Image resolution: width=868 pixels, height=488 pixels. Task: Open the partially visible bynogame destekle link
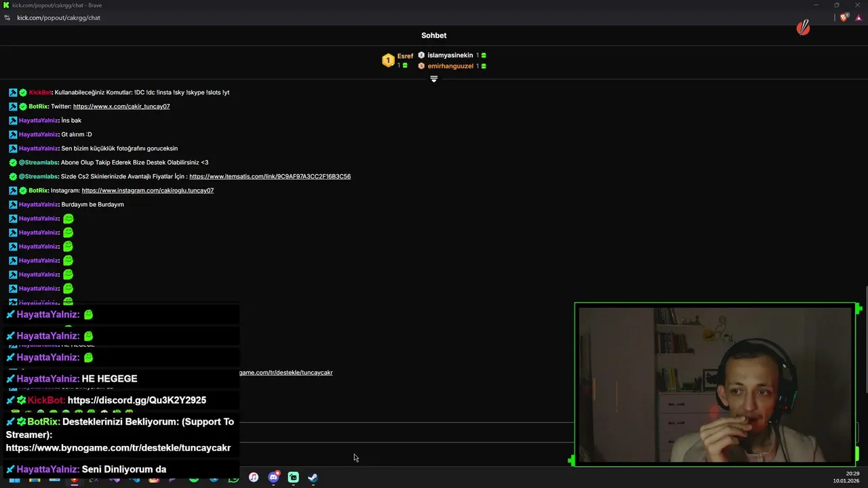tap(285, 373)
